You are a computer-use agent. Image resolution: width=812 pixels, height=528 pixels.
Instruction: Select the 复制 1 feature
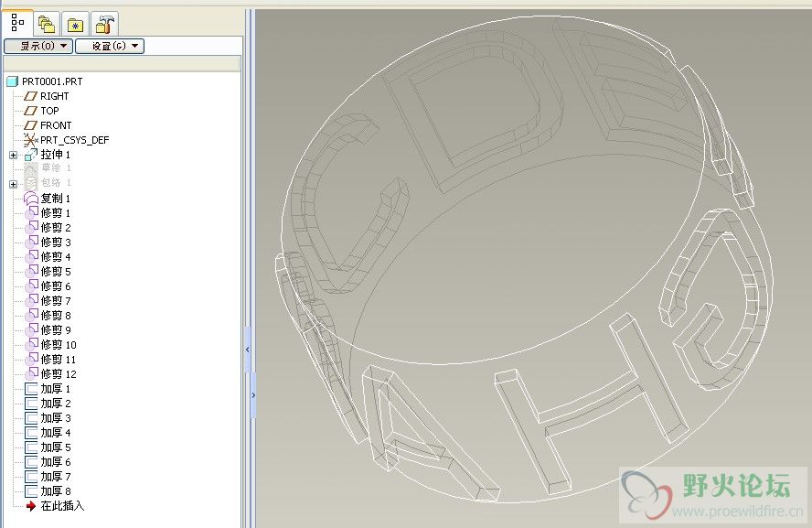56,198
